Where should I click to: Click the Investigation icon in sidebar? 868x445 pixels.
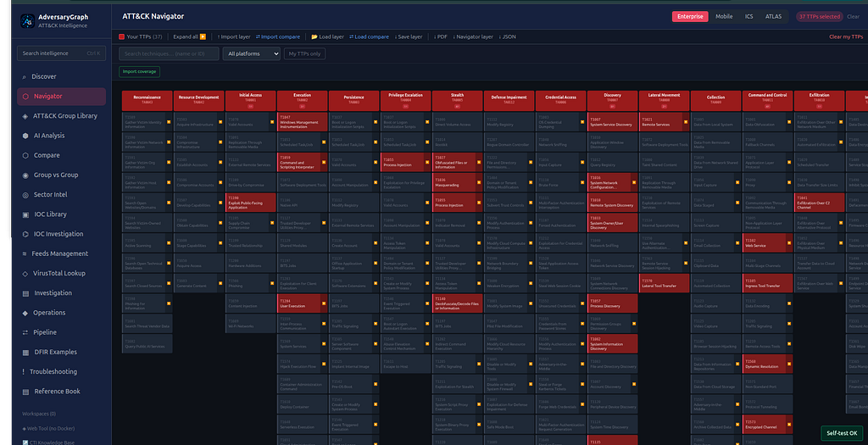25,293
